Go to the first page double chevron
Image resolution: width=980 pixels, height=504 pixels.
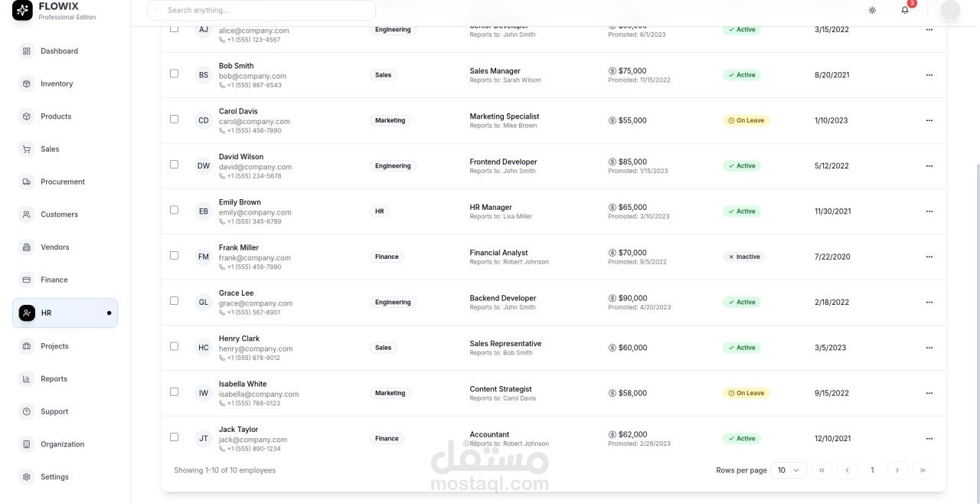coord(822,470)
